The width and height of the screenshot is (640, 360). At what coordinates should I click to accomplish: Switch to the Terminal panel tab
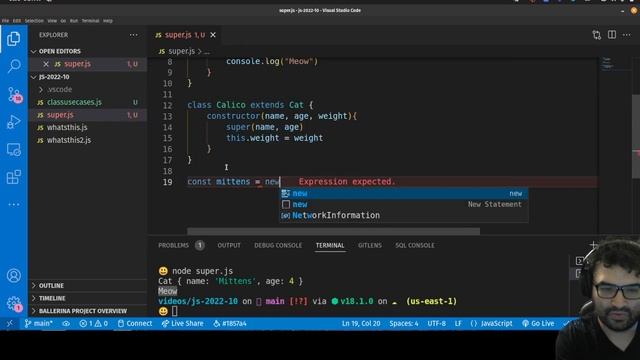330,245
